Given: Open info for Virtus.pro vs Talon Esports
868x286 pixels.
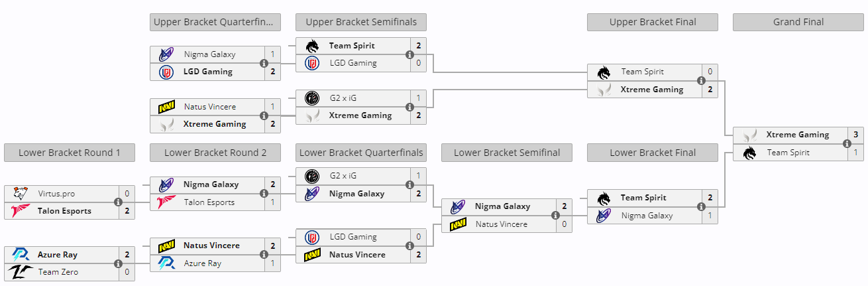Looking at the screenshot, I should 118,202.
